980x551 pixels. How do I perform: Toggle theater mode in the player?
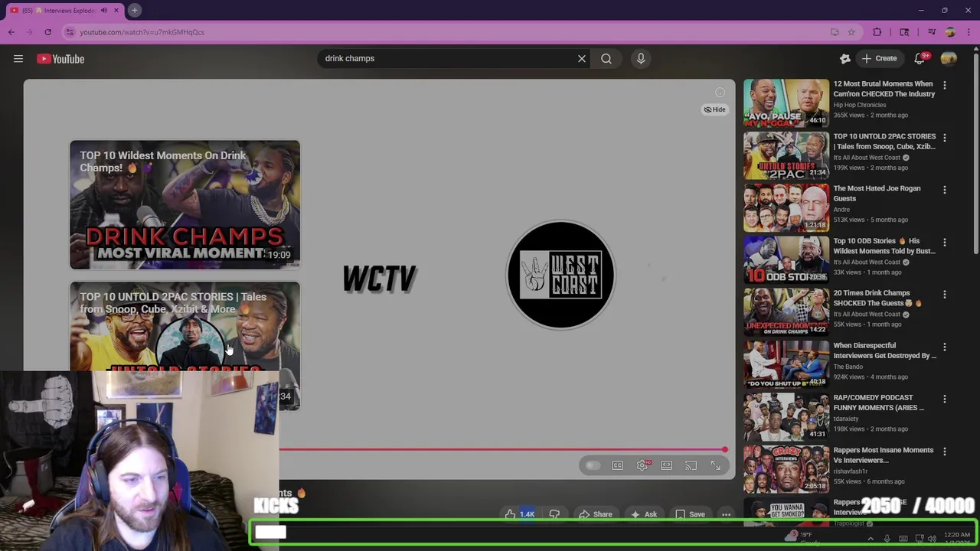[666, 465]
